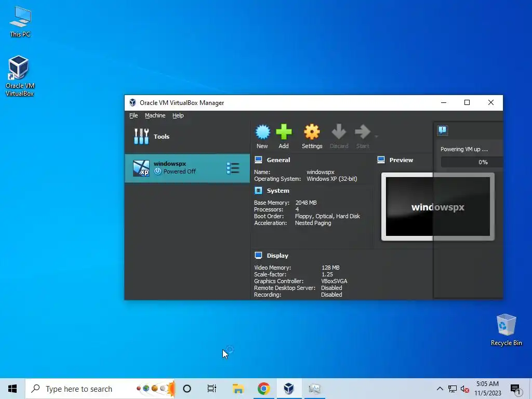
Task: Click the VirtualBox taskbar icon
Action: pos(289,389)
